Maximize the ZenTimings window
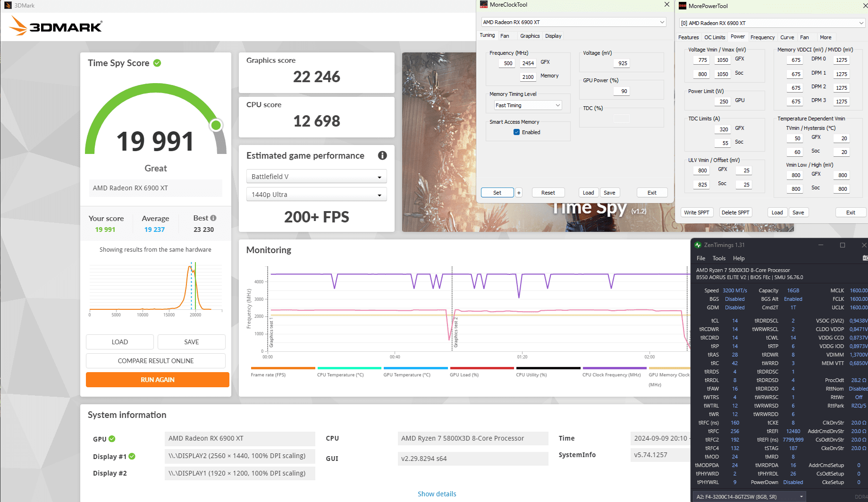 coord(843,245)
